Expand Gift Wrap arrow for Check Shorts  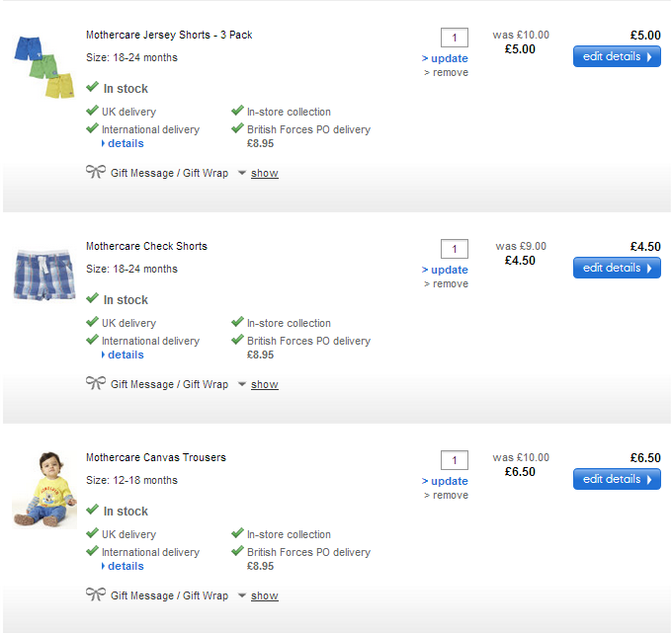pyautogui.click(x=241, y=385)
